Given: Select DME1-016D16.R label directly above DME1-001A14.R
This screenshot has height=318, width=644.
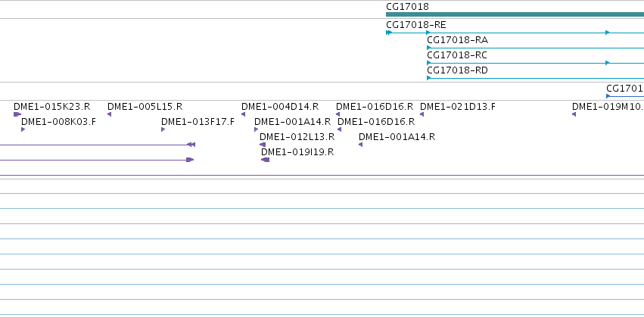Looking at the screenshot, I should click(x=376, y=122).
